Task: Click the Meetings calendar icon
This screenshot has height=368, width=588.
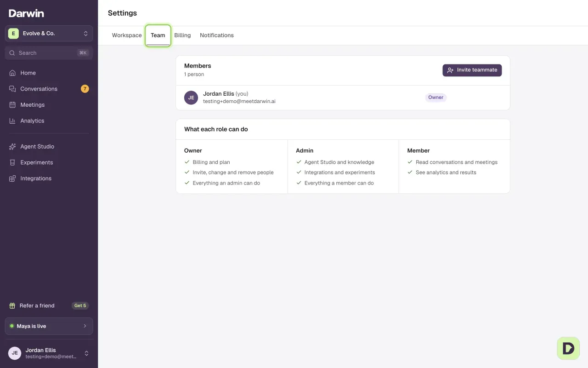Action: pos(12,105)
